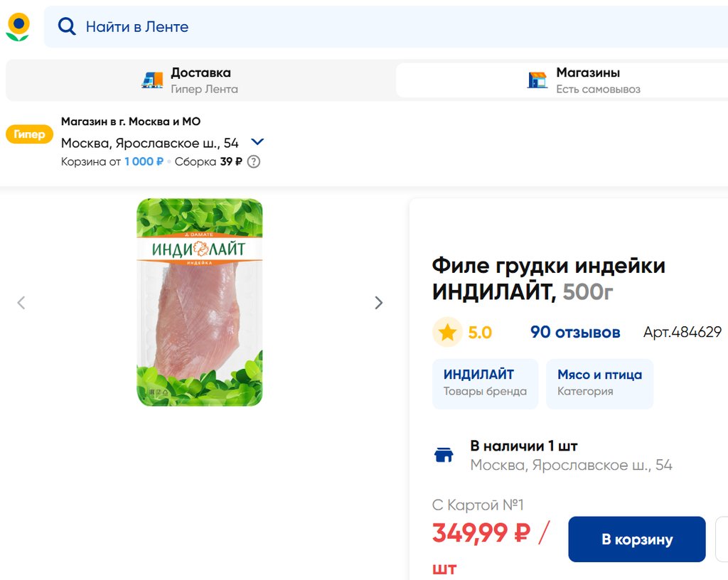Click the search magnifier icon
The image size is (728, 580).
[x=67, y=27]
